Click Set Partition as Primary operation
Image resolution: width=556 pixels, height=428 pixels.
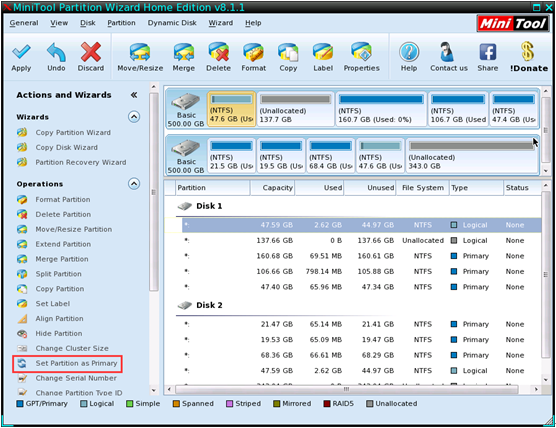(76, 363)
